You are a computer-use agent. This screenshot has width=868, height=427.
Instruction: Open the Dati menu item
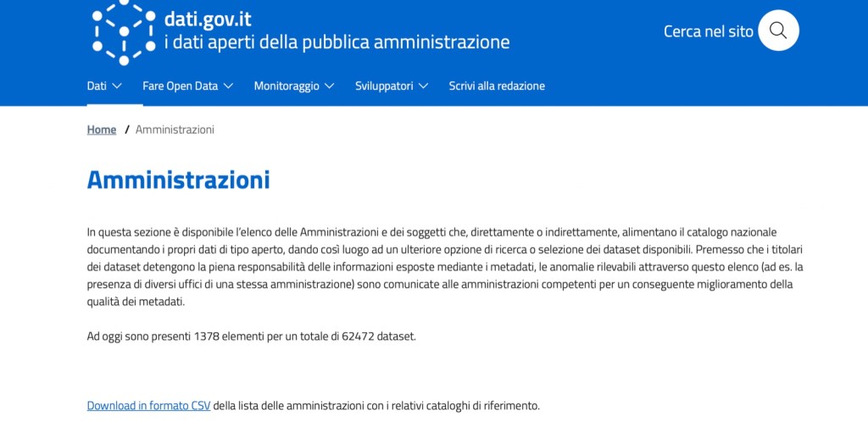tap(97, 86)
